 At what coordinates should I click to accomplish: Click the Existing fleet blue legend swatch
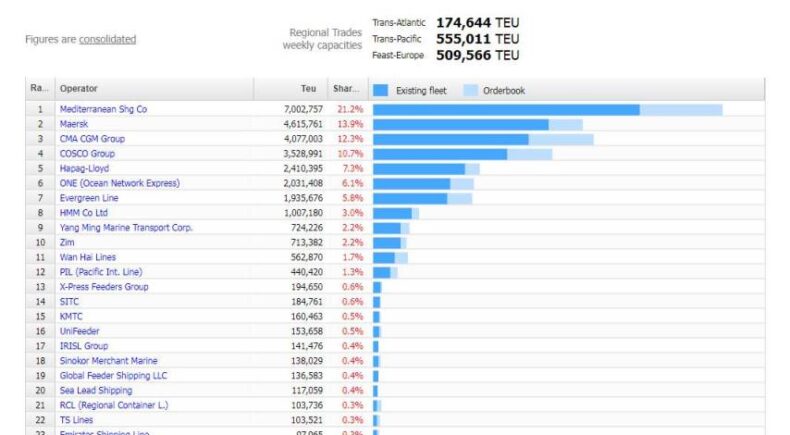click(x=381, y=90)
